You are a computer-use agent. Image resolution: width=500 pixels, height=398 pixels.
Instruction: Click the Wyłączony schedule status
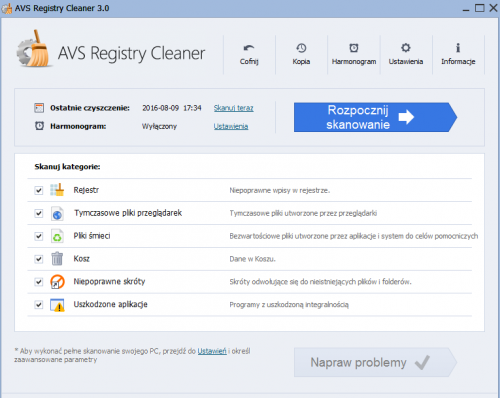[x=159, y=126]
